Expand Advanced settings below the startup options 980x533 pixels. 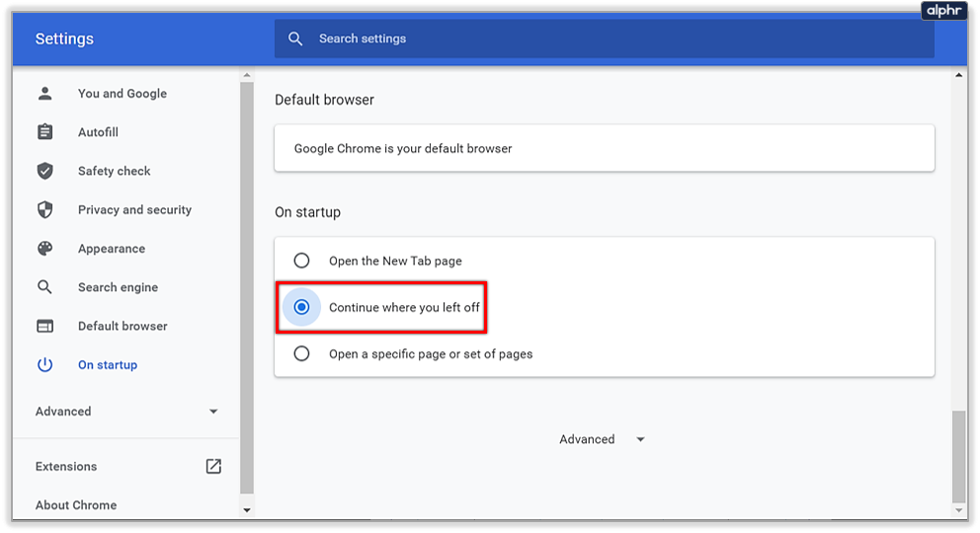(602, 439)
